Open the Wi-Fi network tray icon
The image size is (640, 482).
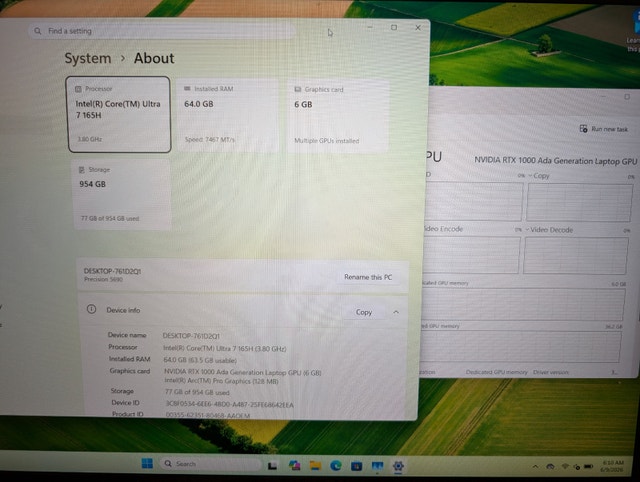click(x=565, y=466)
